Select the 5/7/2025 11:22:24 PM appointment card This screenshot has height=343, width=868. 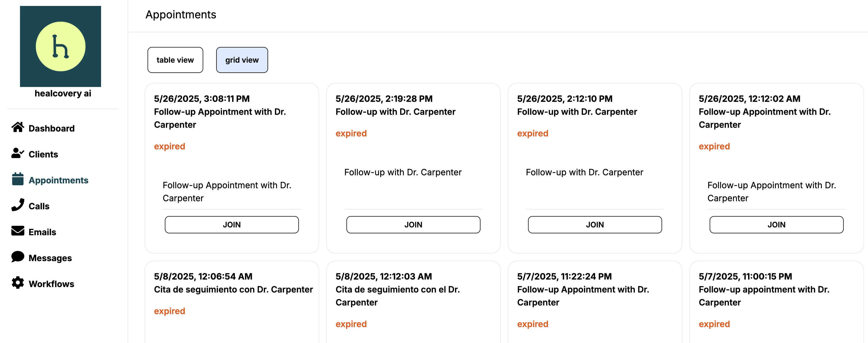pyautogui.click(x=595, y=302)
